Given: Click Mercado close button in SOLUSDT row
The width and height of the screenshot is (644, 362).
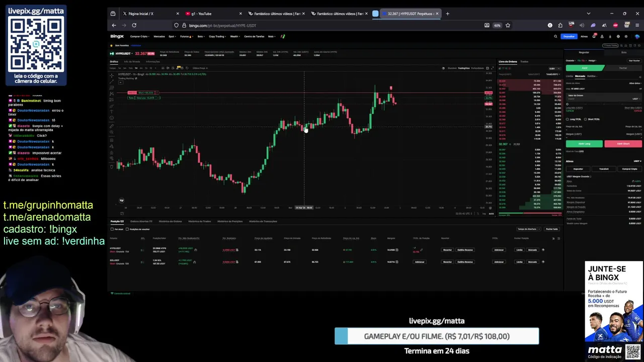Looking at the screenshot, I should coord(532,261).
